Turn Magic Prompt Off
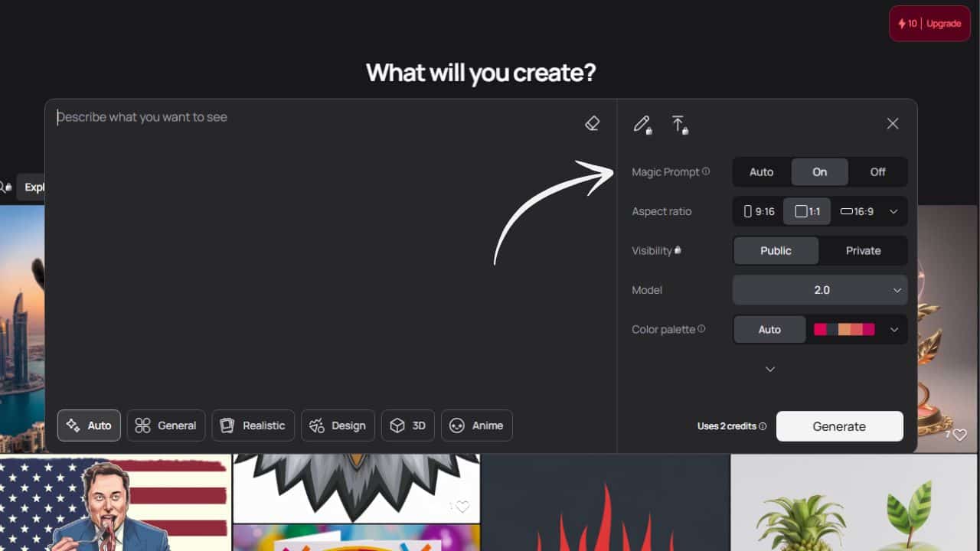 coord(877,171)
